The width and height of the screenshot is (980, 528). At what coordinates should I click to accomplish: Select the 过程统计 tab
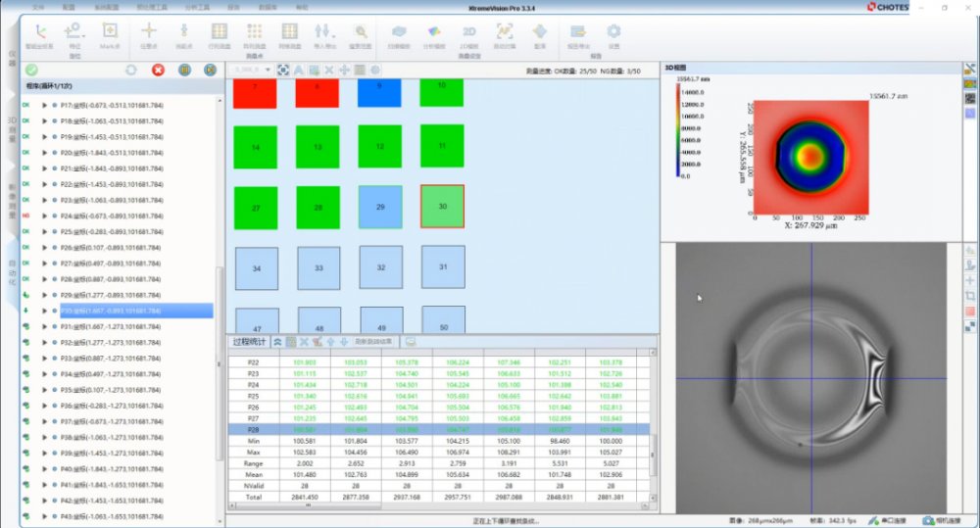pos(249,342)
